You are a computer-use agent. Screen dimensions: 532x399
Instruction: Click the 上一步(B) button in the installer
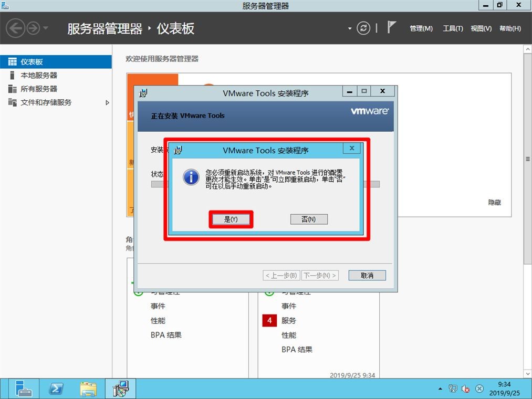[281, 276]
